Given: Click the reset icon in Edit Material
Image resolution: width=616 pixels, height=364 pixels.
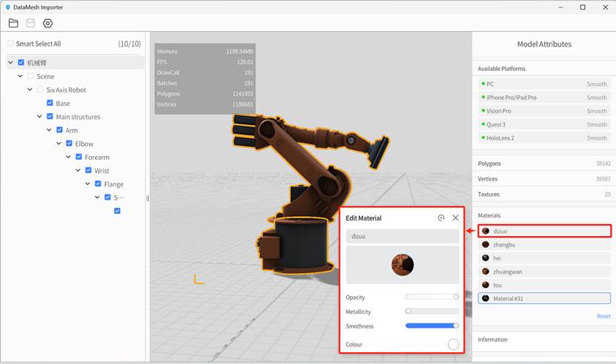Looking at the screenshot, I should click(x=441, y=218).
